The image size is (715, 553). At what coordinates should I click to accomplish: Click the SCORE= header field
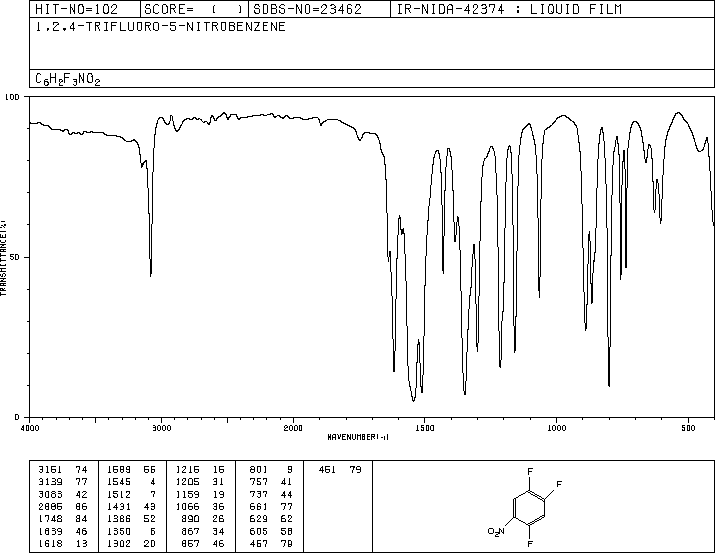(194, 9)
